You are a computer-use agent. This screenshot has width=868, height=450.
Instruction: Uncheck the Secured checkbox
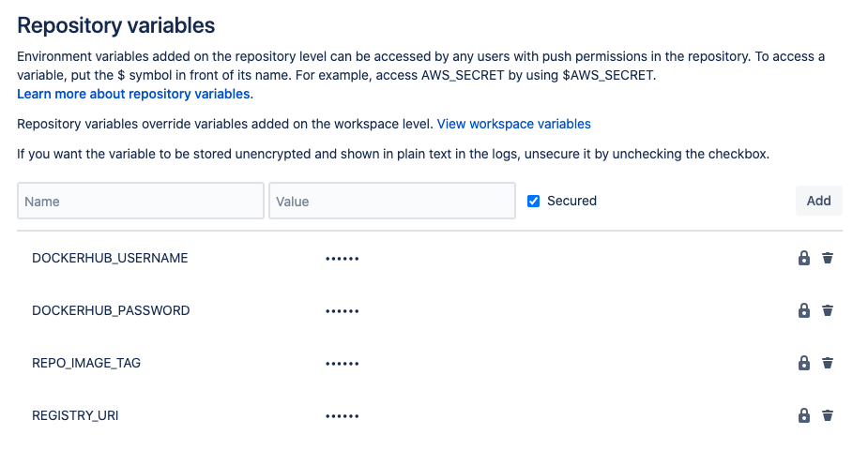[x=533, y=202]
